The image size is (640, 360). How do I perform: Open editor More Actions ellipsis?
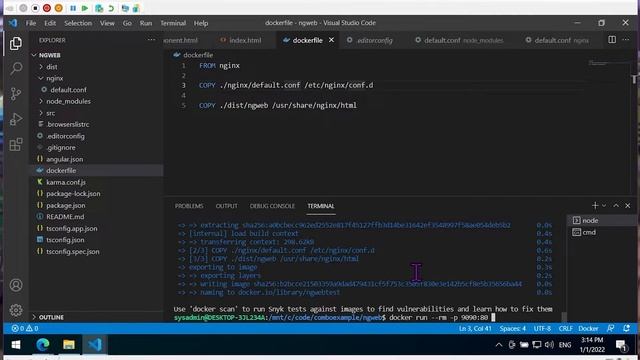click(x=626, y=40)
